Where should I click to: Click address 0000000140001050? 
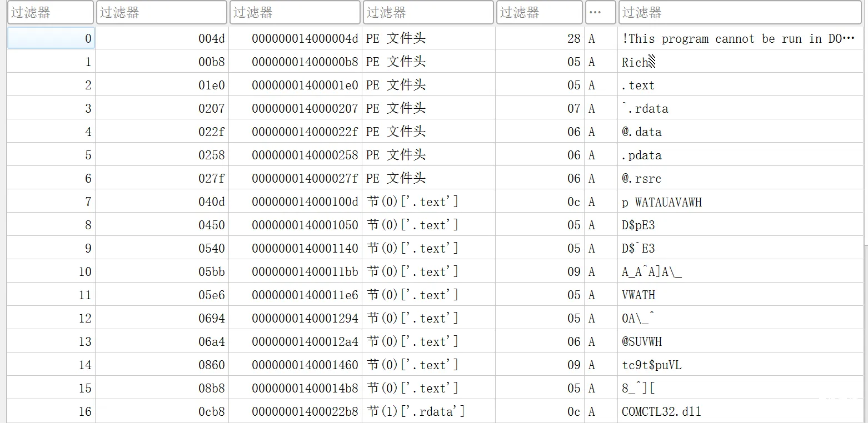click(x=305, y=225)
